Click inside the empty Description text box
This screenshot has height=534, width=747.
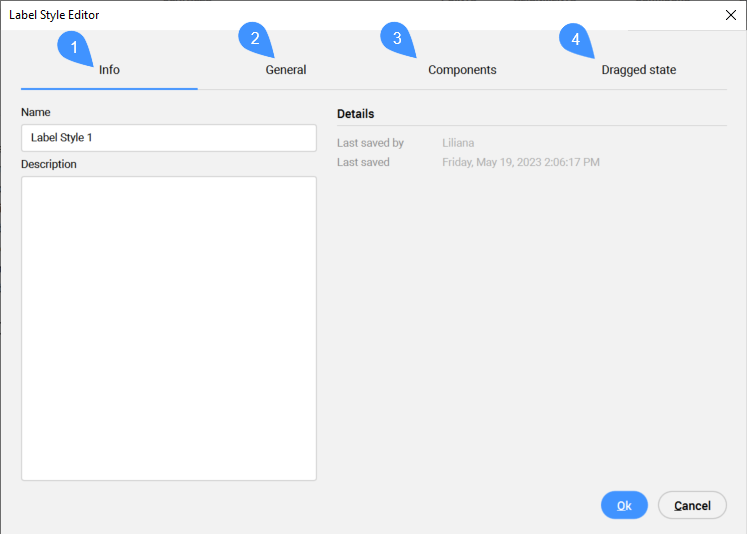point(168,328)
